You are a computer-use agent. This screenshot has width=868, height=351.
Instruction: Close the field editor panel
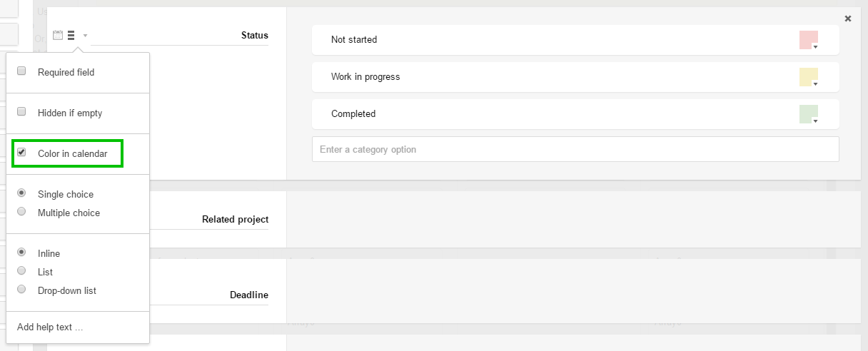click(x=848, y=19)
